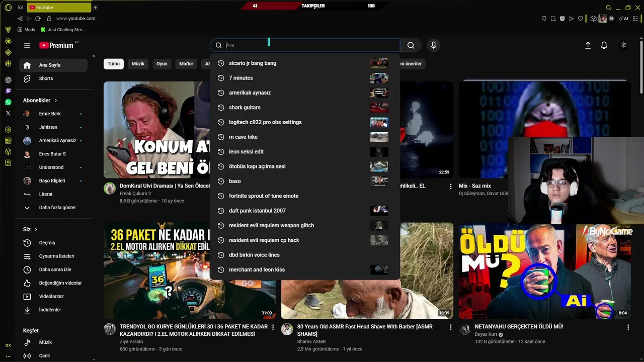Add page to bookmarks heart icon
The width and height of the screenshot is (644, 362).
tap(580, 19)
